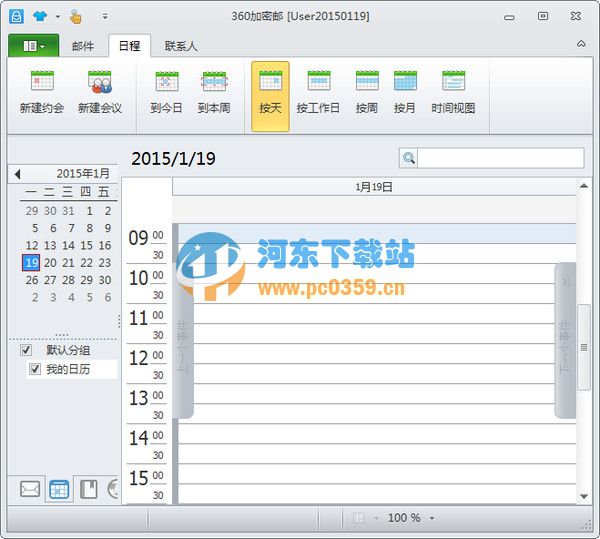
Task: Open the skin shirt icon in title bar
Action: pos(40,16)
